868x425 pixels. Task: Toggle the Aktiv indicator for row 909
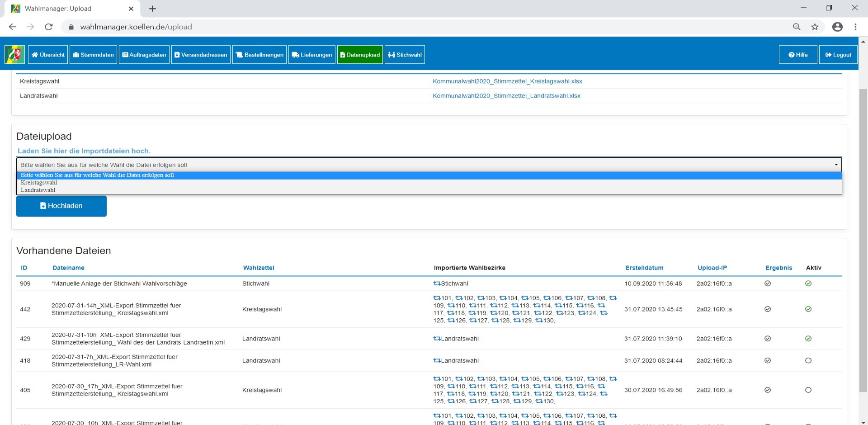[808, 283]
